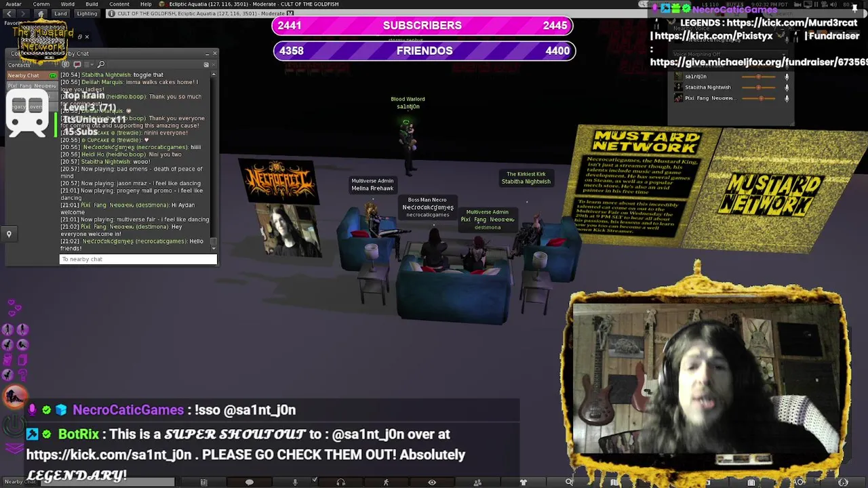Image resolution: width=868 pixels, height=488 pixels.
Task: Click headphones icon in bottom toolbar
Action: coord(340,482)
